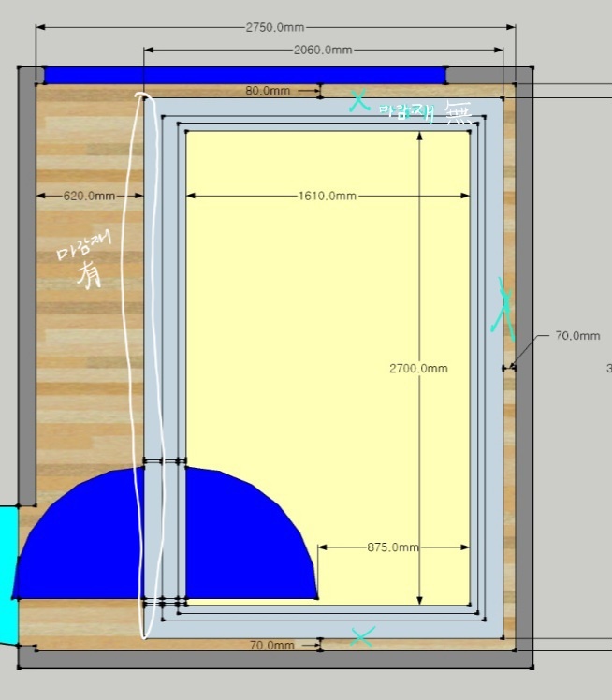The image size is (612, 700).
Task: Click the cyan X mark at the top
Action: [x=358, y=100]
